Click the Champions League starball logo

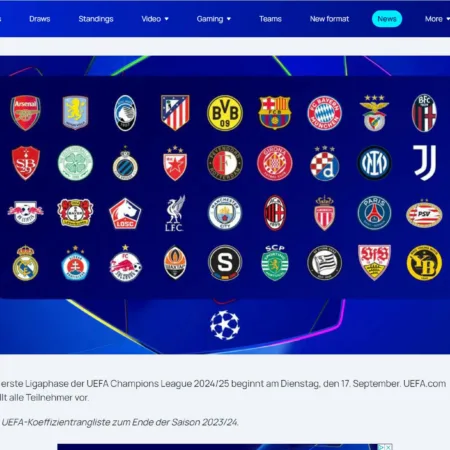pyautogui.click(x=225, y=325)
